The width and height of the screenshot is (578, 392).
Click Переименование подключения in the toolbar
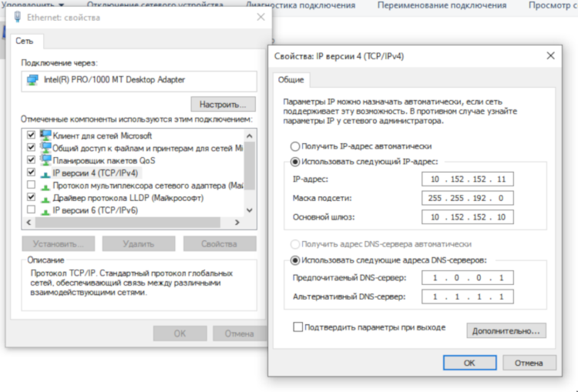coord(442,5)
